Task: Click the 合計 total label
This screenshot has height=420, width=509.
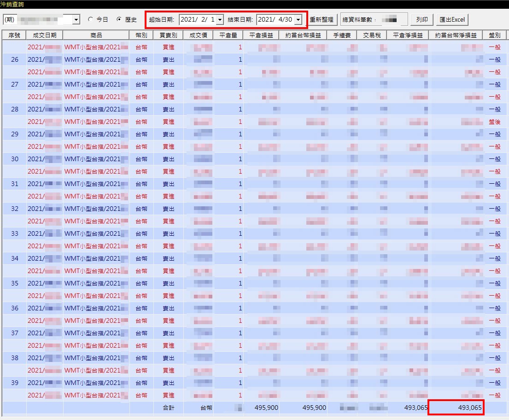Action: [x=169, y=408]
